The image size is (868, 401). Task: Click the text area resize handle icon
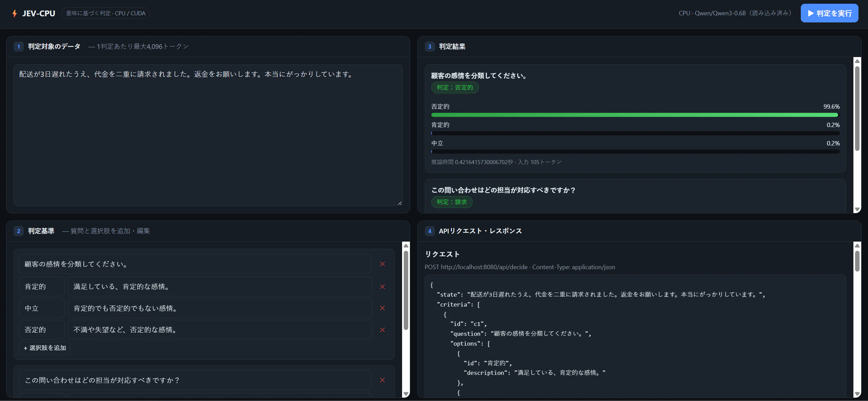(x=400, y=203)
